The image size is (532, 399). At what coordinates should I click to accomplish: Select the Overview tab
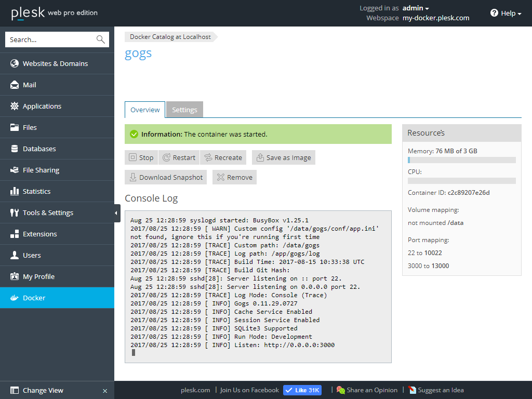145,110
